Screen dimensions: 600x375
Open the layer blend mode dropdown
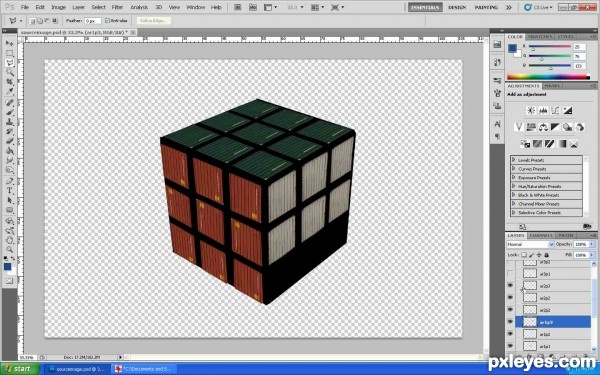[530, 244]
